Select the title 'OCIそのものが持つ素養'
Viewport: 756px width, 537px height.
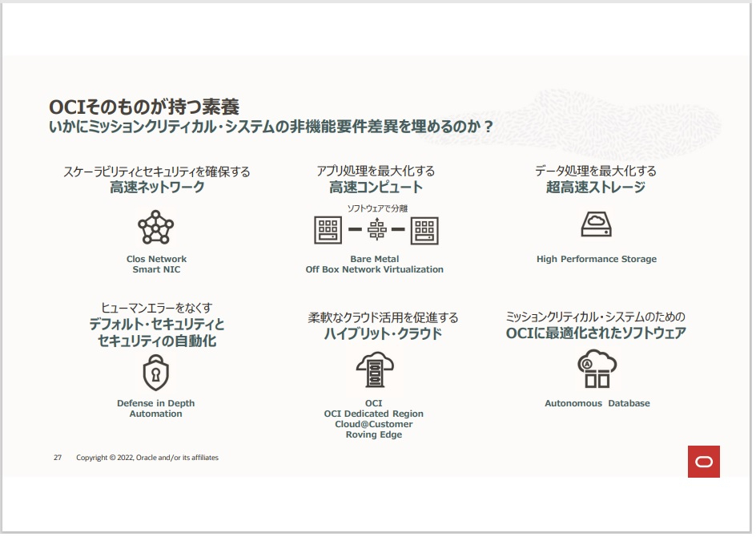click(x=145, y=107)
